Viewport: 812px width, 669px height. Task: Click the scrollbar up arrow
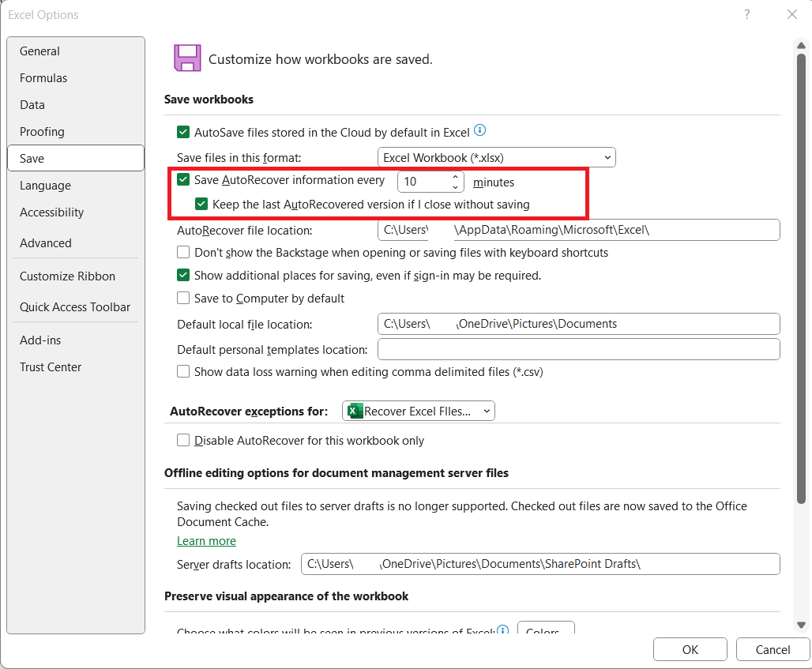point(801,46)
